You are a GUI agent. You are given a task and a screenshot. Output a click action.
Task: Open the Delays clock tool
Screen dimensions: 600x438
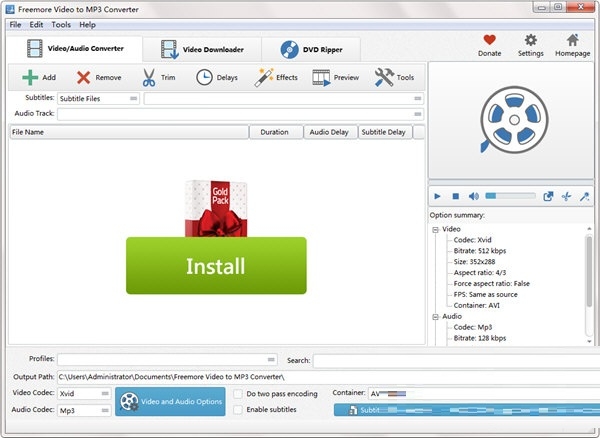point(204,77)
